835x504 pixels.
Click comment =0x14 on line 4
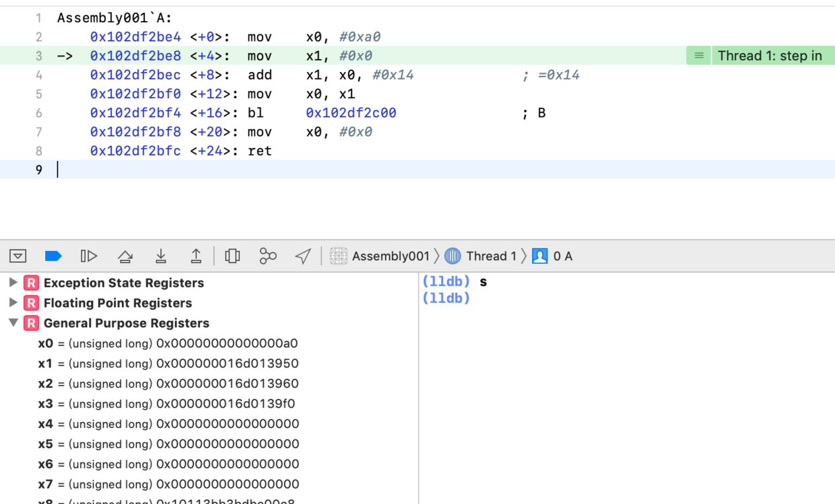[x=551, y=75]
